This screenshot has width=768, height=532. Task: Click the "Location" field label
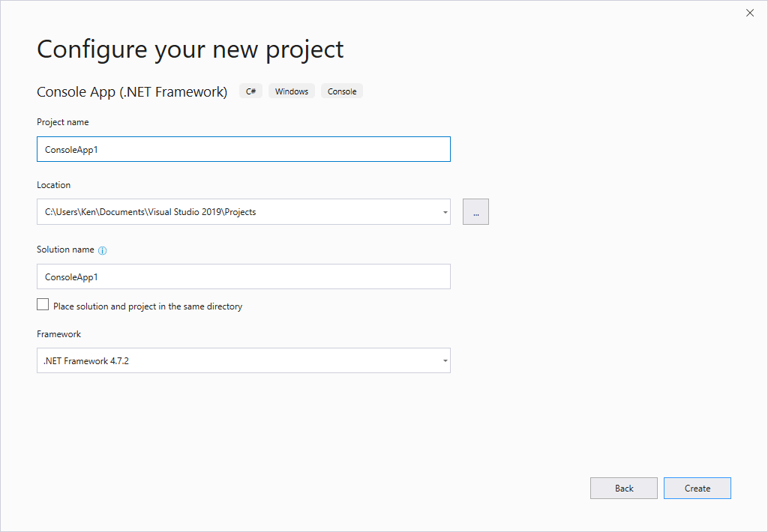tap(54, 185)
